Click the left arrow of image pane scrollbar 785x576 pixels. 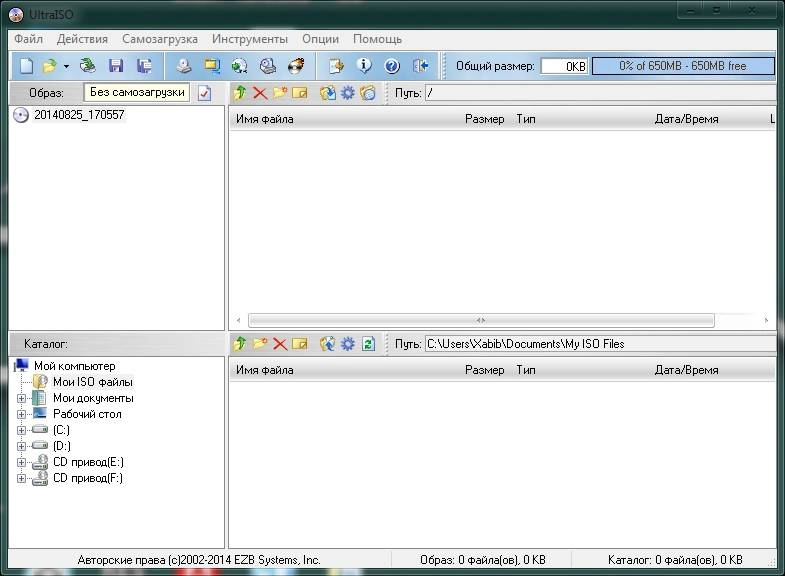click(238, 320)
